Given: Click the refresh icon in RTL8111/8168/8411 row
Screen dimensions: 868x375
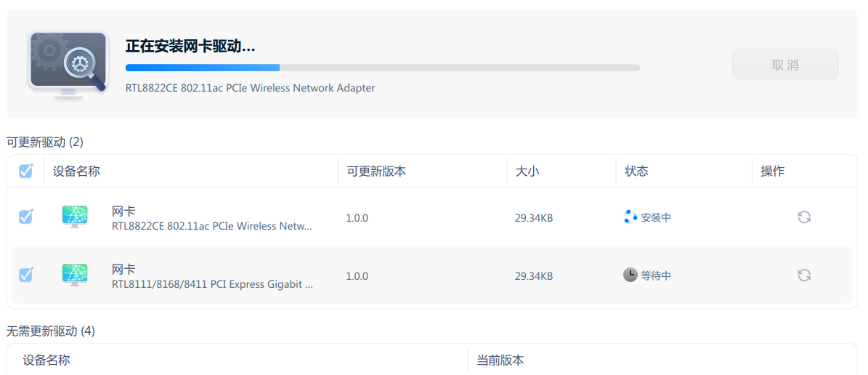Looking at the screenshot, I should pyautogui.click(x=804, y=275).
